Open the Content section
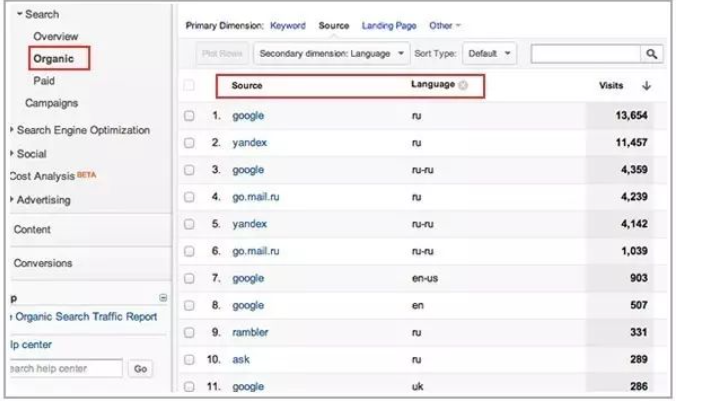The image size is (713, 403). point(32,229)
